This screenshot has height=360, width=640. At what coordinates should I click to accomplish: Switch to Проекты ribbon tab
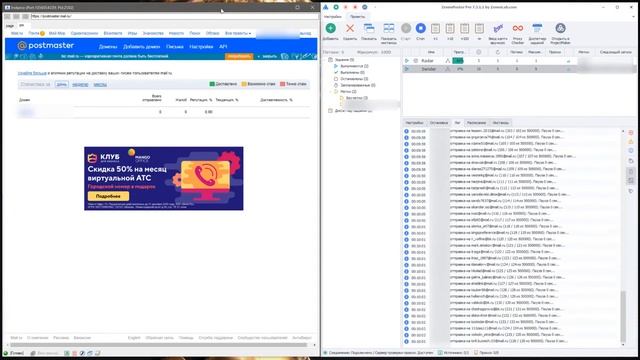click(x=358, y=17)
